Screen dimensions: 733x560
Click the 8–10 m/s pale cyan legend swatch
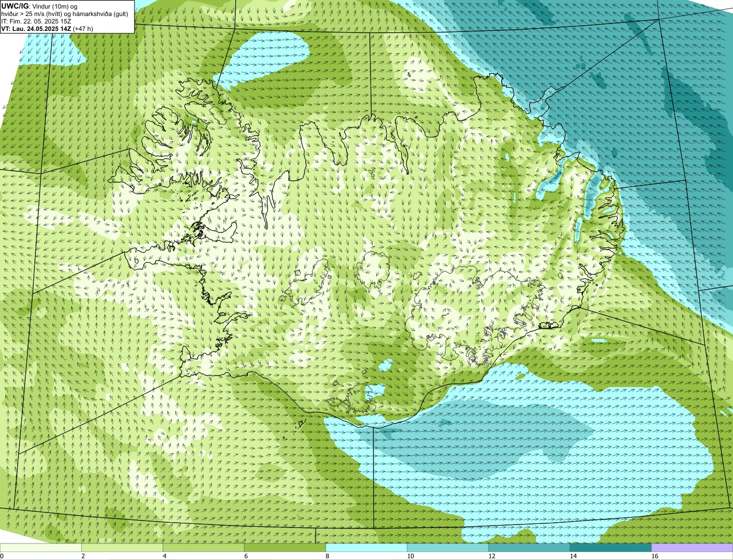pos(366,548)
